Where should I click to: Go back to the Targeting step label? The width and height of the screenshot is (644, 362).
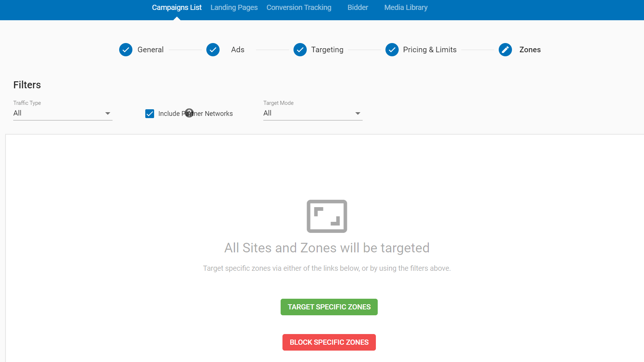[327, 50]
